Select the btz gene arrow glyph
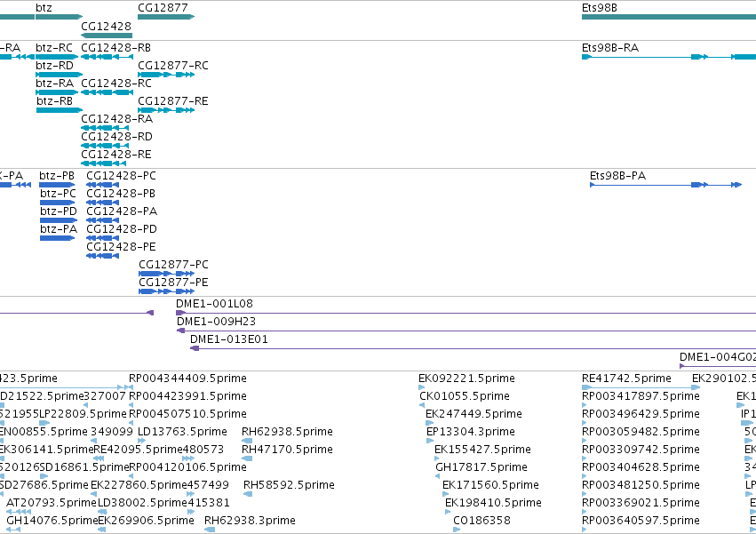The width and height of the screenshot is (756, 534). click(59, 17)
